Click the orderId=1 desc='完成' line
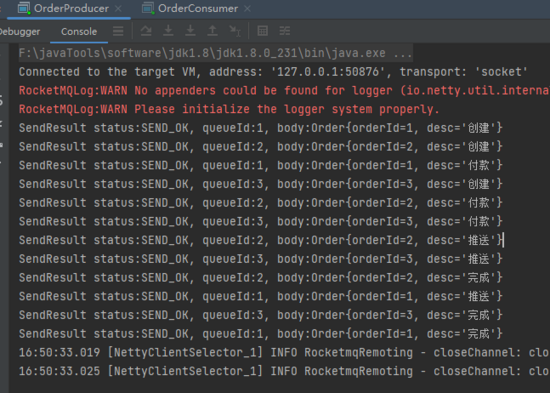The image size is (550, 393). point(261,334)
